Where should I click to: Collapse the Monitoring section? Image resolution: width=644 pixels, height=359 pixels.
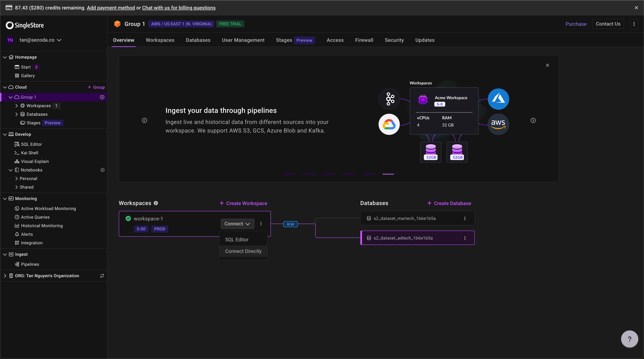5,199
